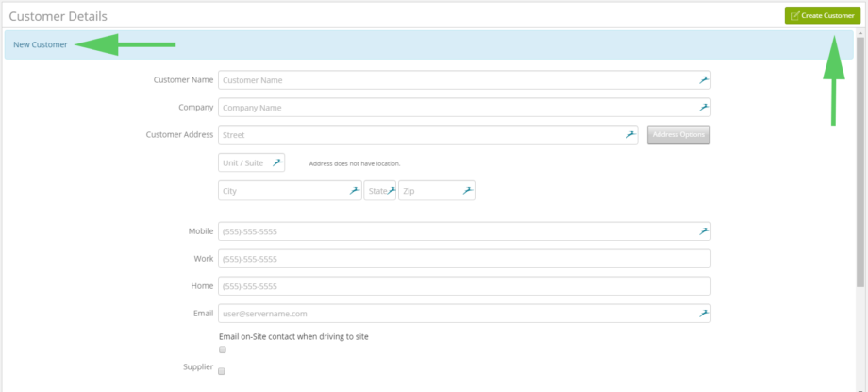Click the New Customer banner text
The height and width of the screenshot is (392, 868).
click(x=41, y=44)
